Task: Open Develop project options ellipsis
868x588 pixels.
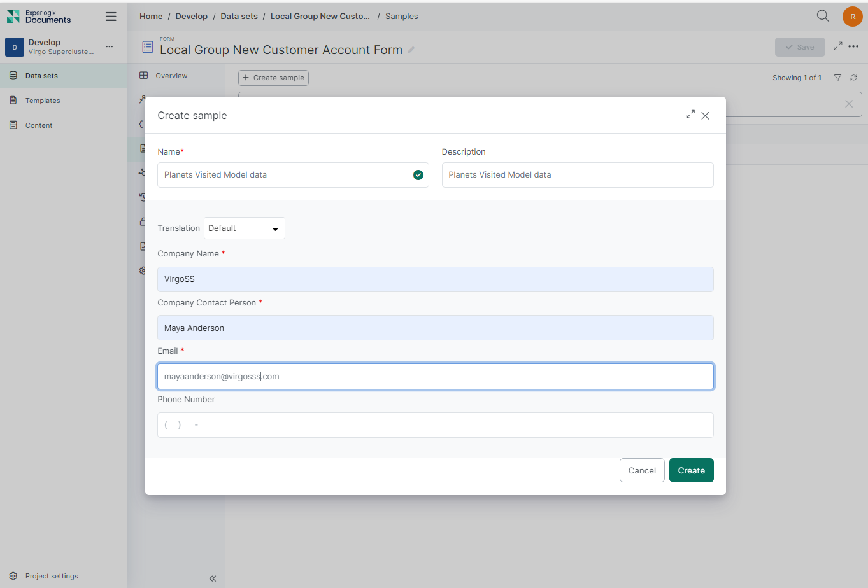Action: pos(110,46)
